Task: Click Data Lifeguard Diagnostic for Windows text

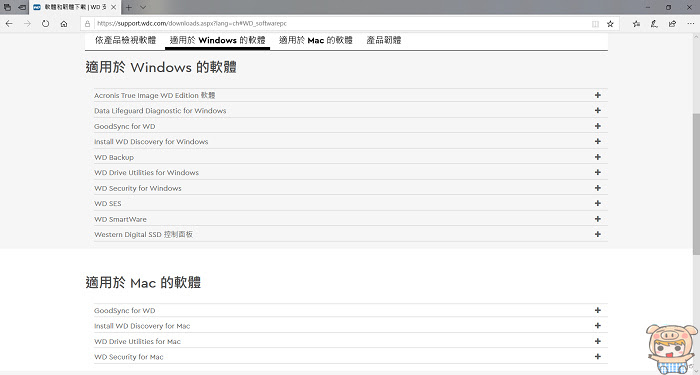Action: click(160, 111)
